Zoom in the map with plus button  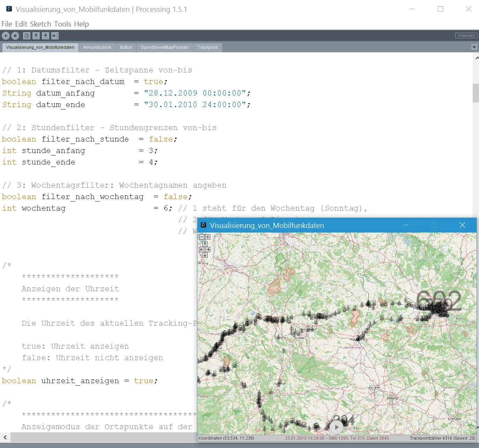click(x=208, y=237)
